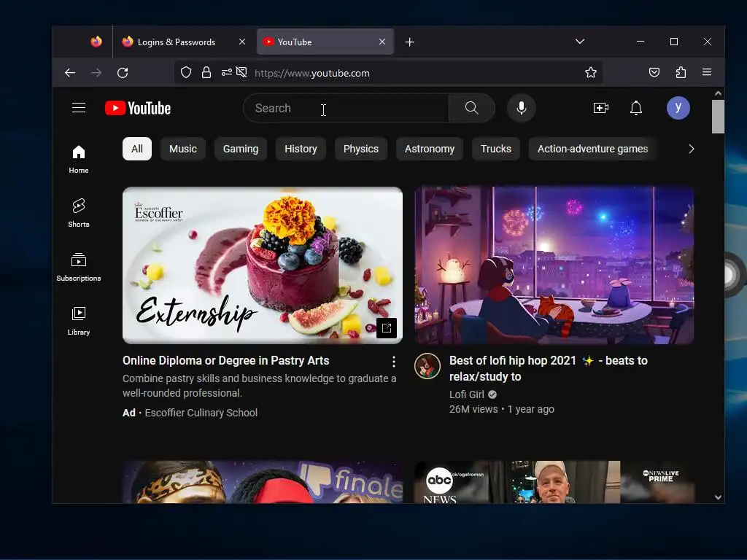Go to Home in the sidebar
Screen dimensions: 747x560
(79, 160)
